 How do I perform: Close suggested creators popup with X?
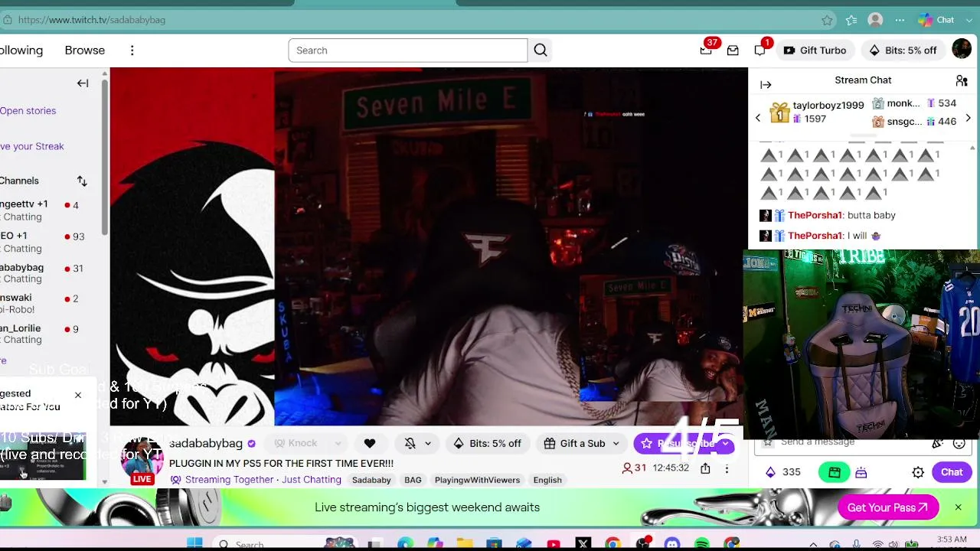77,396
